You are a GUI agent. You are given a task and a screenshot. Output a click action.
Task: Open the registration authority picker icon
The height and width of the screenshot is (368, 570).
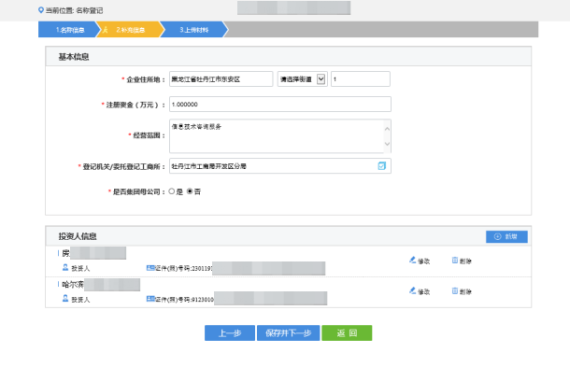(381, 166)
